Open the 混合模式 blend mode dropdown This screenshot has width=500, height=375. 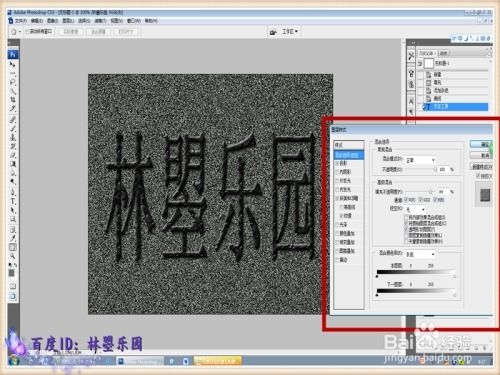420,160
